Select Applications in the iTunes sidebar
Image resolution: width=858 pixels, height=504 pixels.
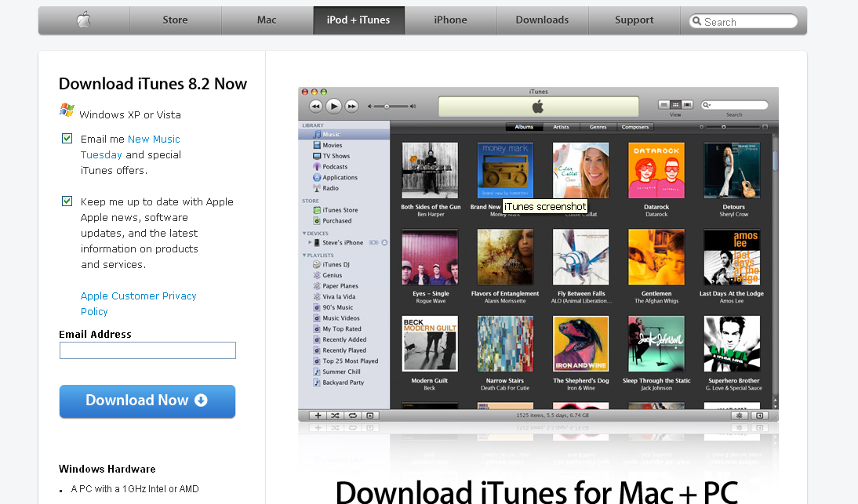pyautogui.click(x=344, y=178)
